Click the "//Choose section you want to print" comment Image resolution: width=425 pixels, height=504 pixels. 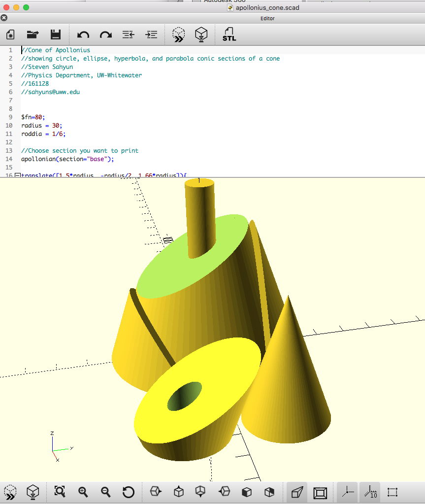(x=80, y=150)
